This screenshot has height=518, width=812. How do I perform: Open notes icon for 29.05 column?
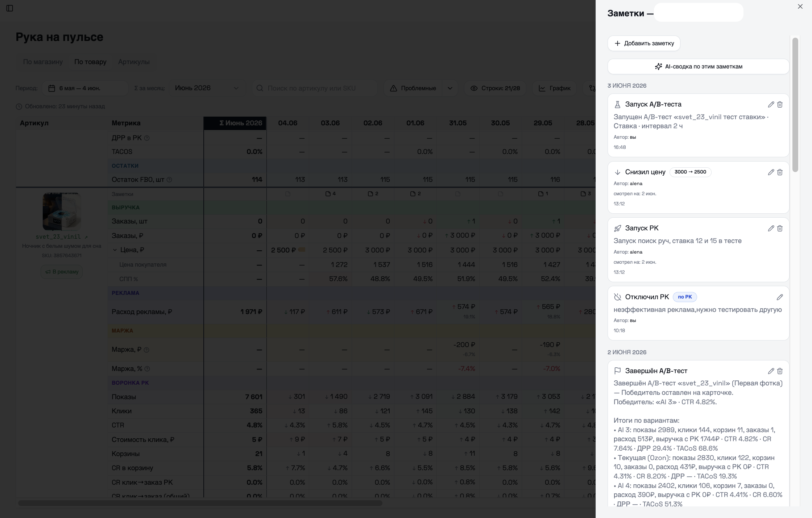[x=543, y=194]
